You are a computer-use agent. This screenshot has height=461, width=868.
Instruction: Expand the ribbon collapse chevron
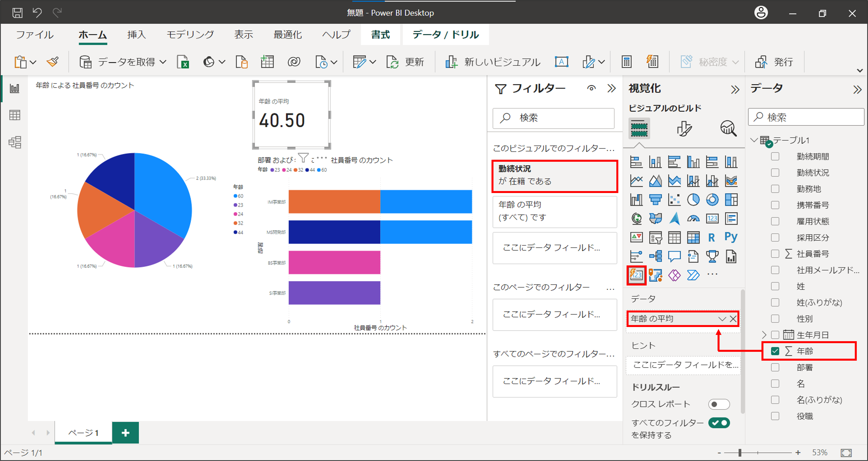(x=860, y=71)
